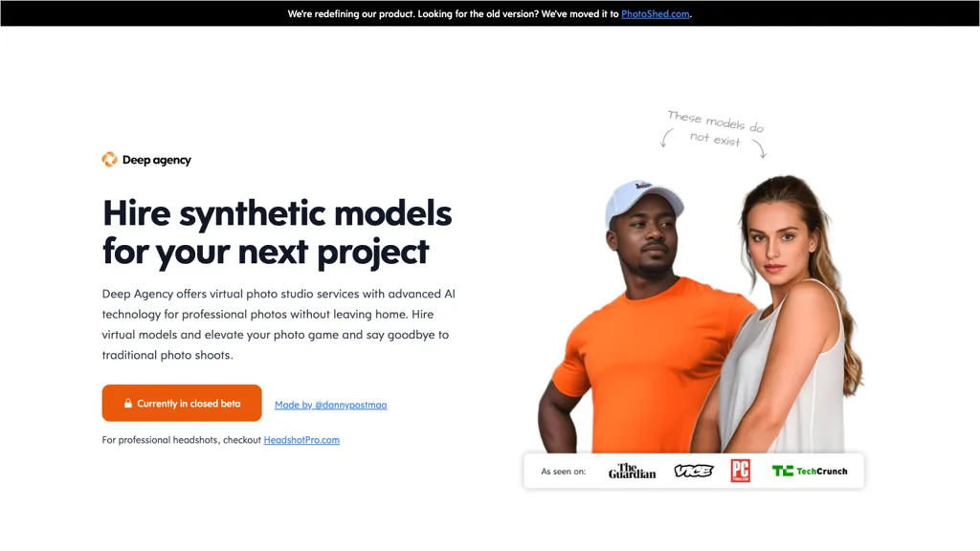Click the Deep agency orange logo icon
This screenshot has width=980, height=551.
pos(109,160)
